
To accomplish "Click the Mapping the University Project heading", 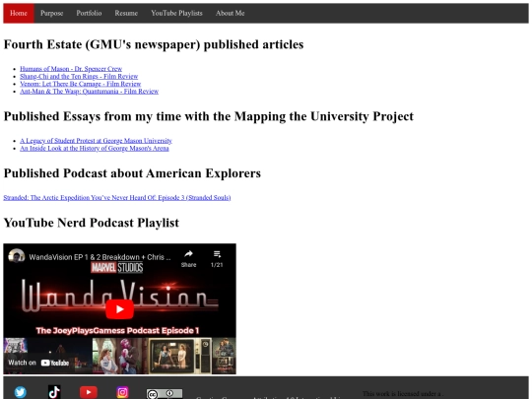I will pos(209,116).
